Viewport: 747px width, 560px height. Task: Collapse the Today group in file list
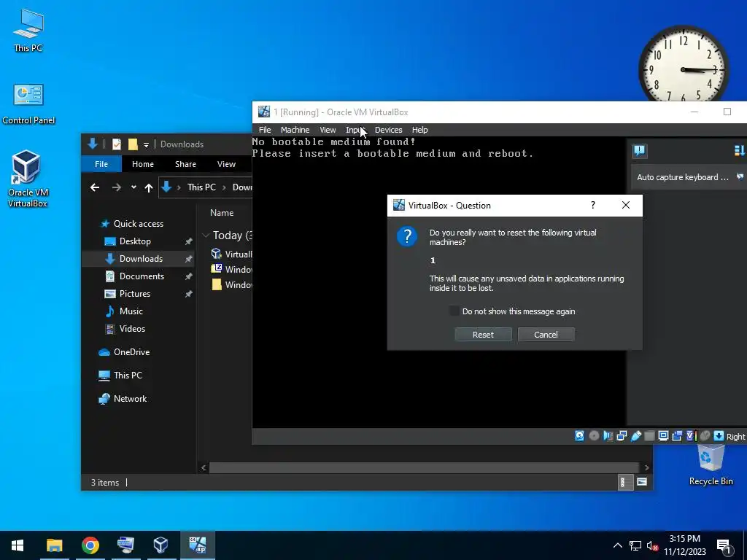tap(206, 236)
